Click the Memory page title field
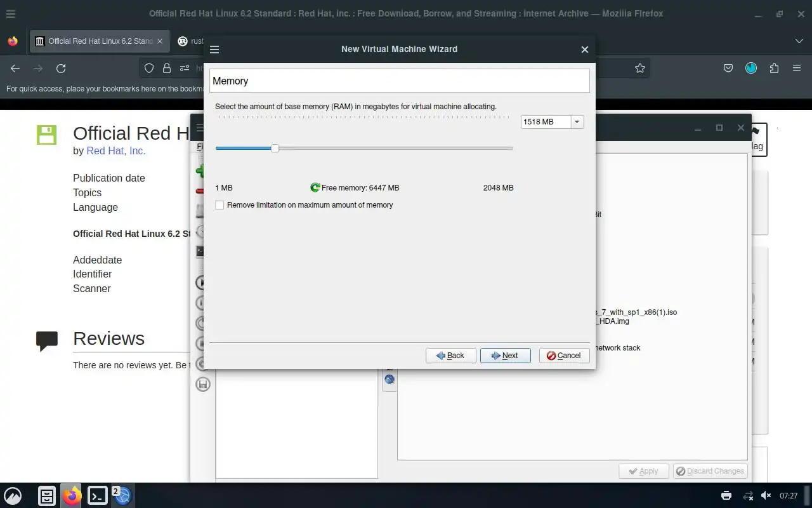The image size is (812, 508). 400,81
